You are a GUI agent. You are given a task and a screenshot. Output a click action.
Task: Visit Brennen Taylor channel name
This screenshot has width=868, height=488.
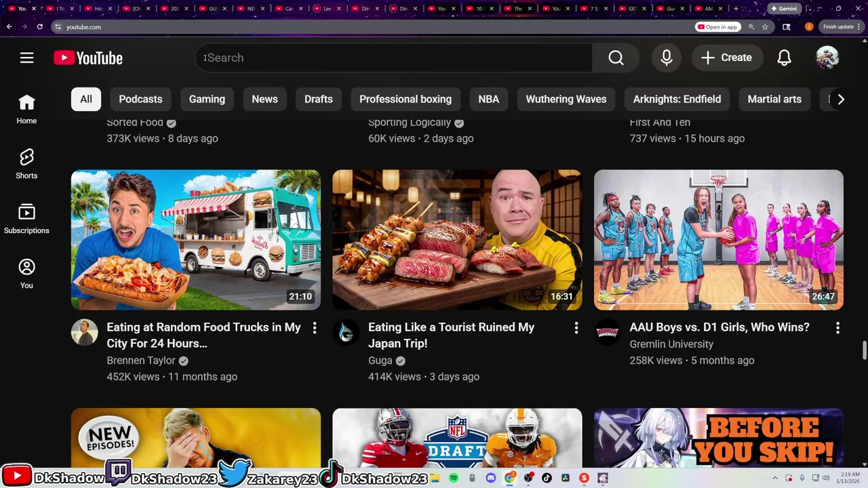click(x=141, y=361)
